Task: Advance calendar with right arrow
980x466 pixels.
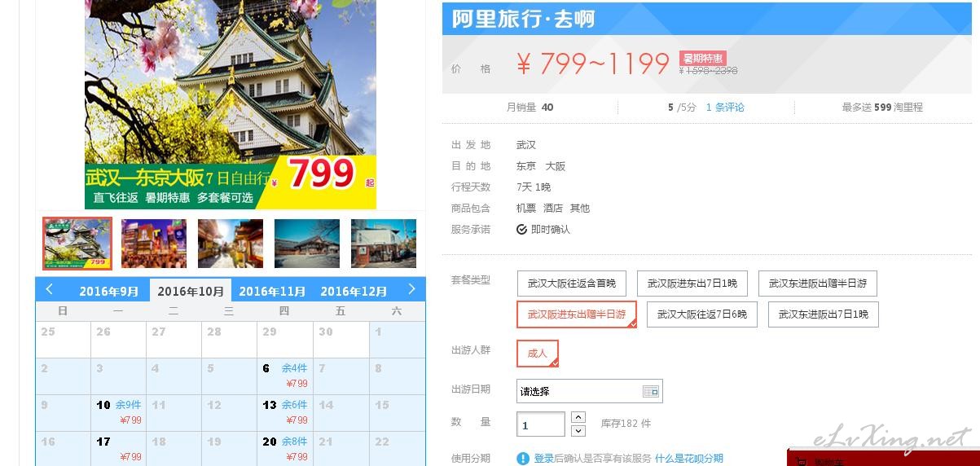Action: pos(411,289)
